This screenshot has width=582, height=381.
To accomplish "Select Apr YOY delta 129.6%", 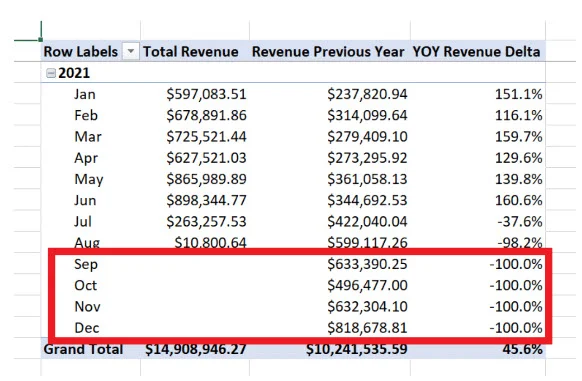I will [x=519, y=158].
